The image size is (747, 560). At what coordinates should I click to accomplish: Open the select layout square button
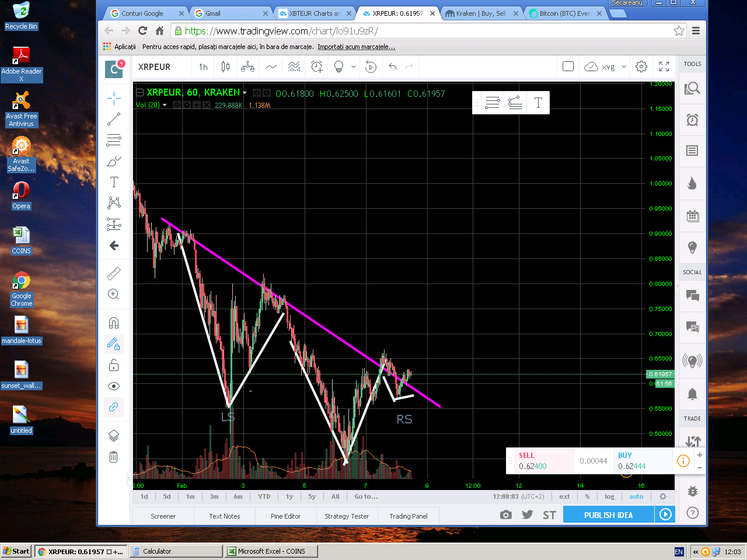568,66
